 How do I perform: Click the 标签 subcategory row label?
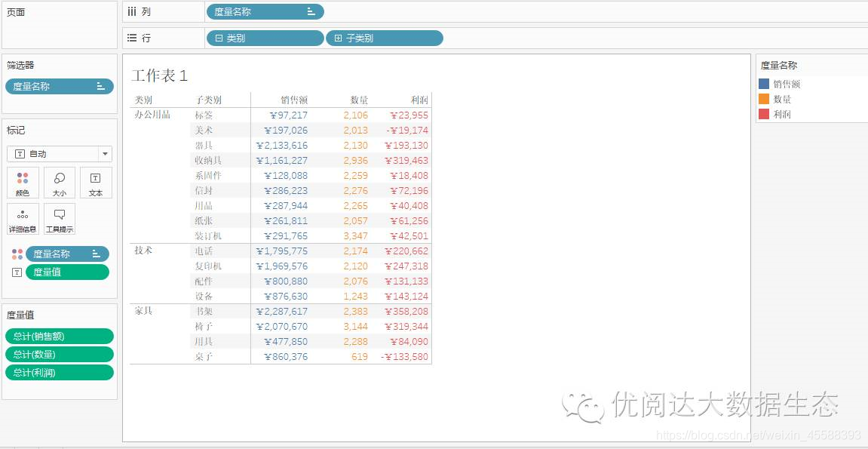click(x=204, y=115)
